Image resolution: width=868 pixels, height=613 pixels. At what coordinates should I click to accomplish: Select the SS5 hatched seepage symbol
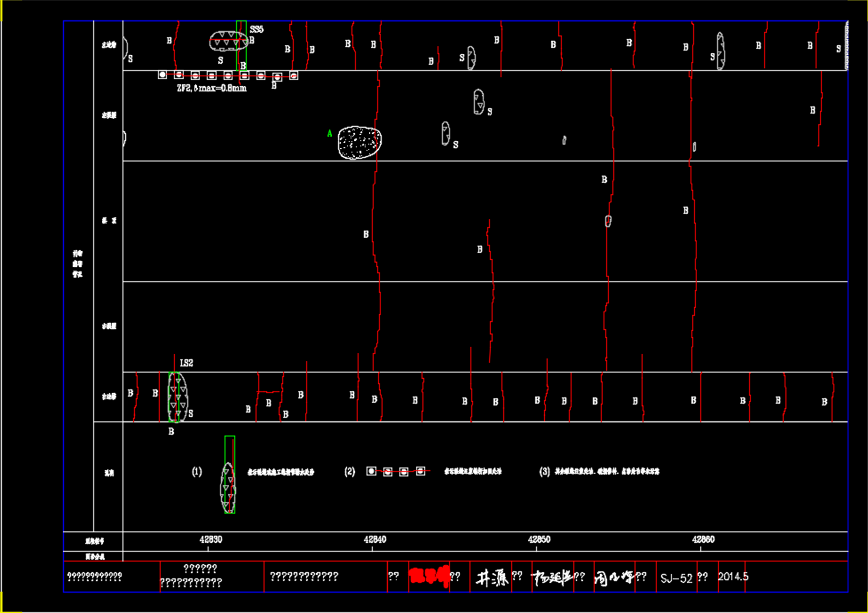[x=226, y=41]
